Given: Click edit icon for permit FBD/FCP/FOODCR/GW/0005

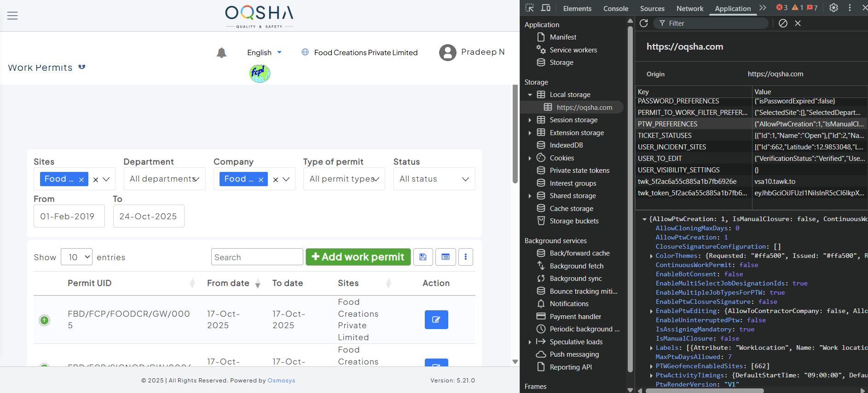Looking at the screenshot, I should click(436, 319).
